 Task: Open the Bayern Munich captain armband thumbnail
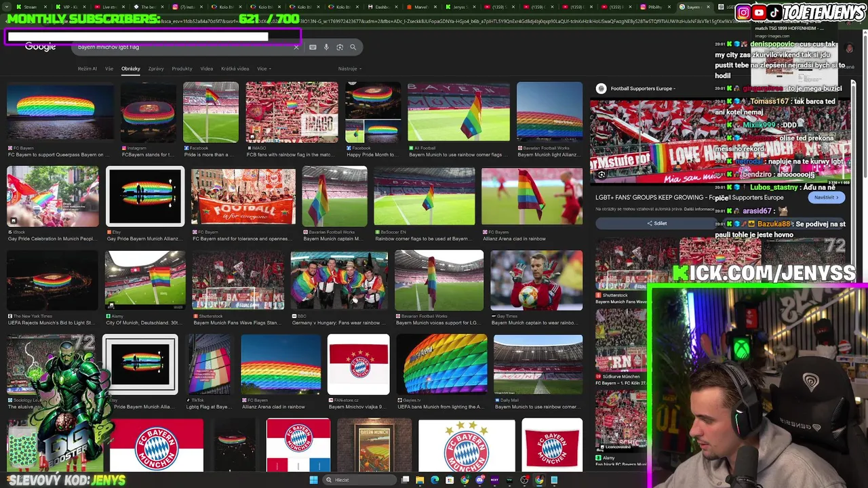(x=334, y=196)
